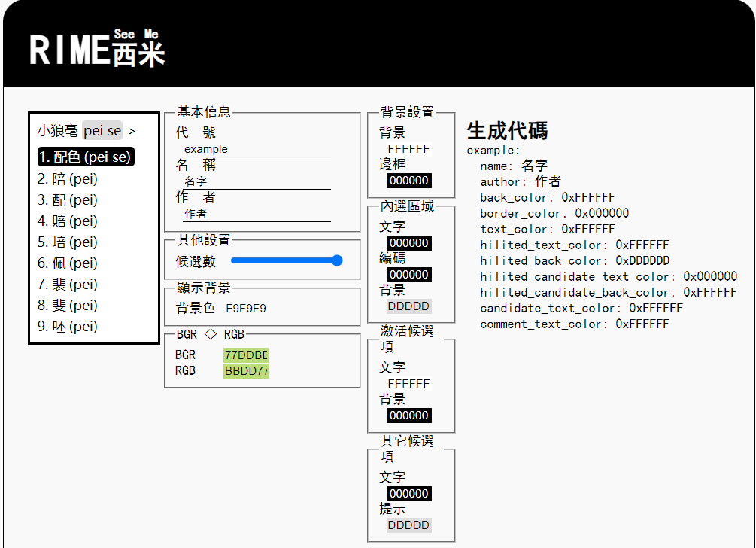
Task: Click the 激活候選項 背景 000000 swatch
Action: (x=409, y=416)
